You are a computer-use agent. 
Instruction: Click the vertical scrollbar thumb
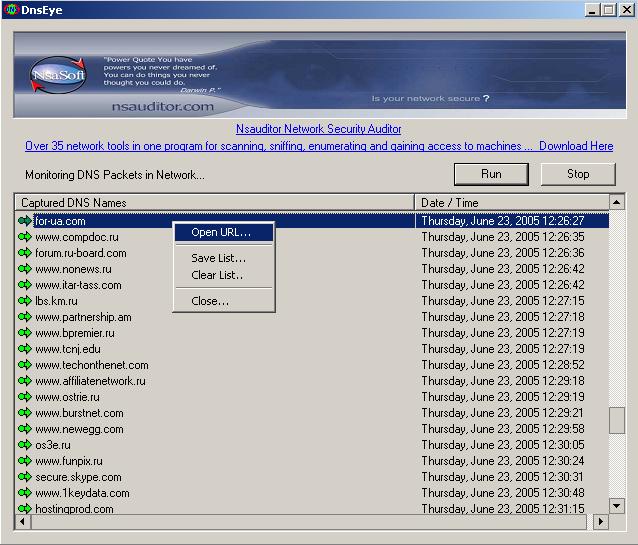tap(617, 420)
